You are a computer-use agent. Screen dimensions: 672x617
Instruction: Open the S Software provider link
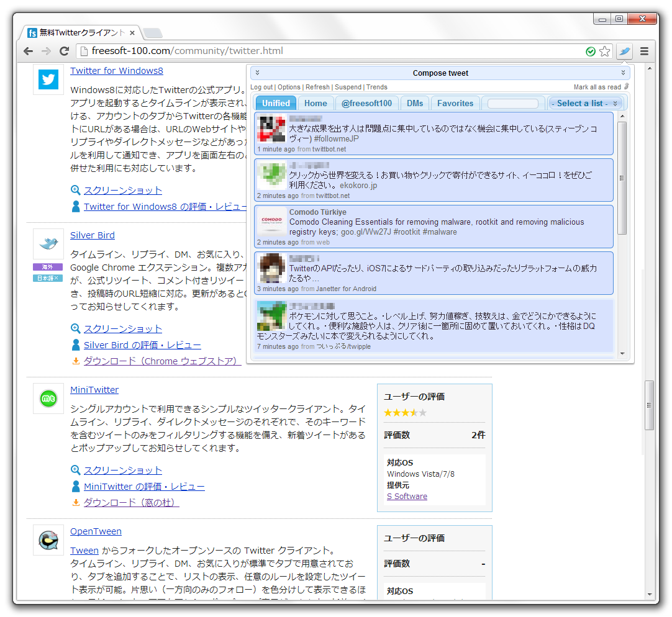pyautogui.click(x=407, y=496)
